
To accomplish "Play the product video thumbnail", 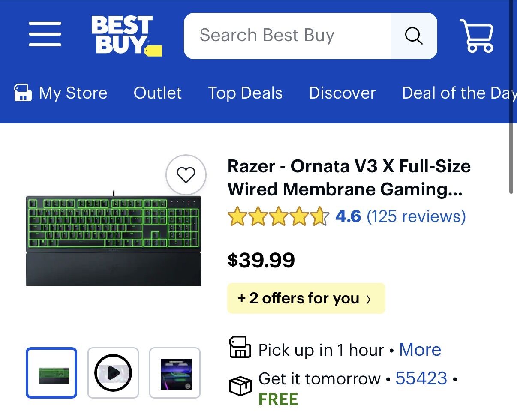I will coord(113,373).
